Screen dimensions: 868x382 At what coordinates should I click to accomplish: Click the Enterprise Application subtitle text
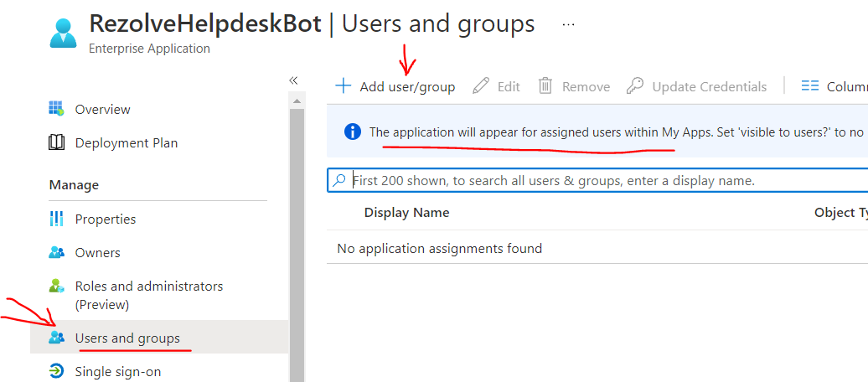pyautogui.click(x=149, y=49)
